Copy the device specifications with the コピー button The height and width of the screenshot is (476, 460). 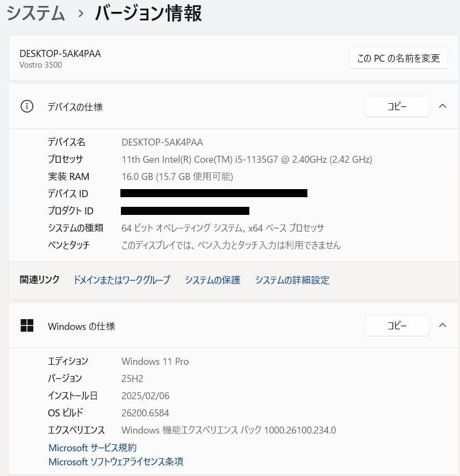pos(397,106)
